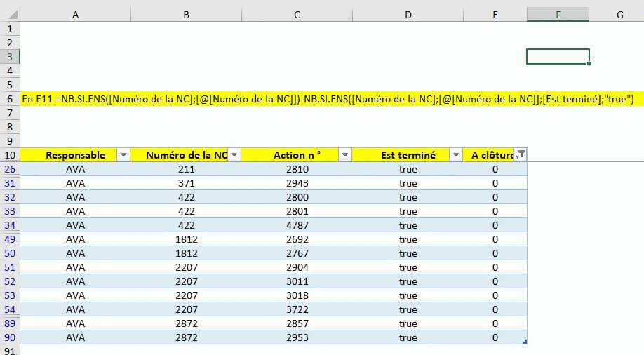Screen dimensions: 644x355
Task: Click the Numéro de la NC header cell
Action: pos(187,155)
